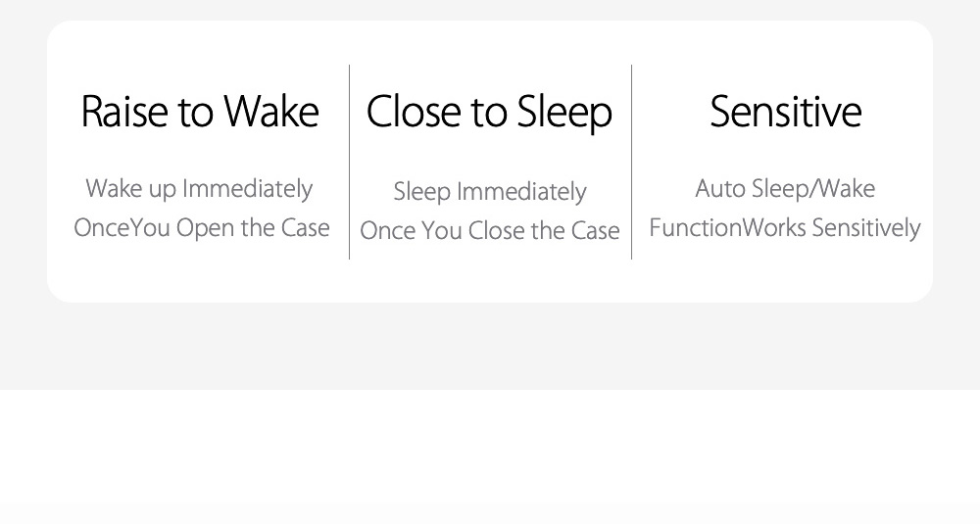Select the "FunctionWorks Sensitively" text line

[785, 228]
